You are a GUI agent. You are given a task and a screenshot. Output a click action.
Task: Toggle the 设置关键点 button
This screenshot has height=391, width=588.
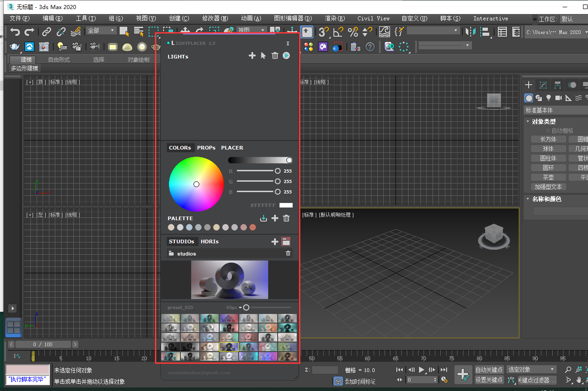489,380
